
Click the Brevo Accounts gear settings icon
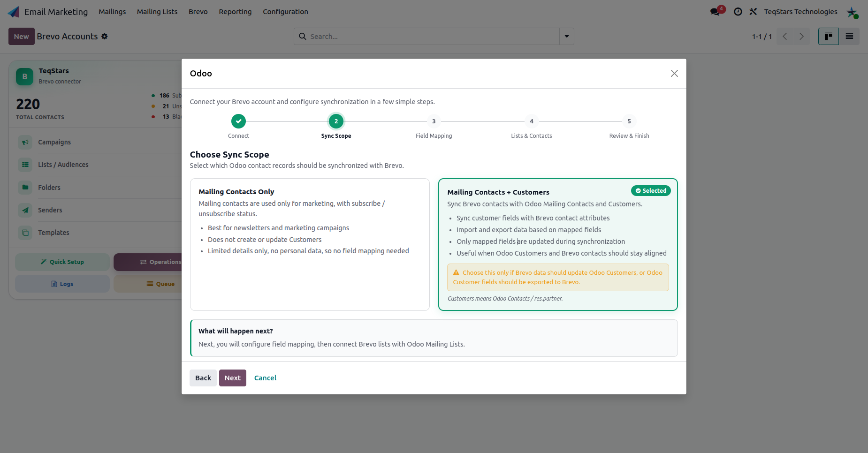[105, 36]
